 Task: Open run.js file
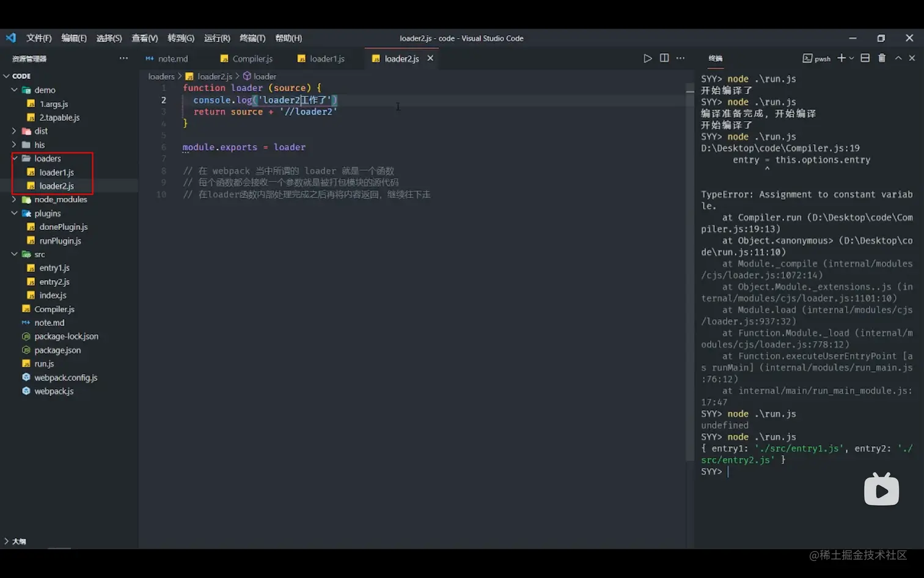(x=44, y=364)
